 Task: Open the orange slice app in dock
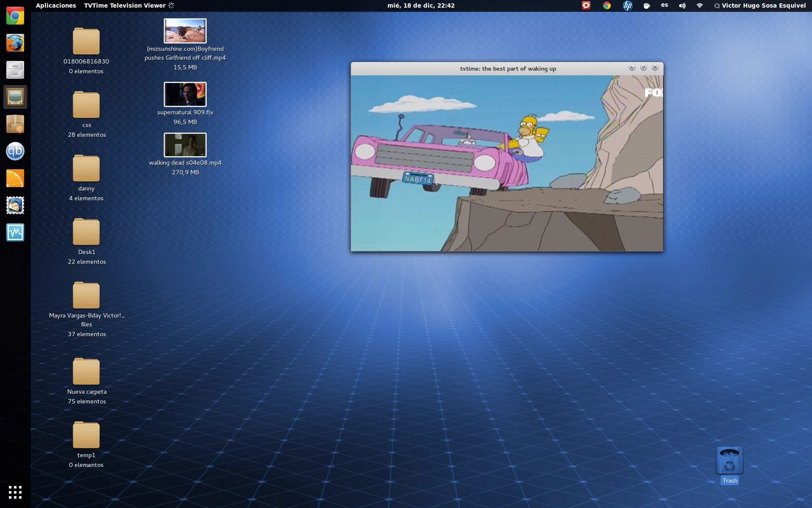[15, 178]
